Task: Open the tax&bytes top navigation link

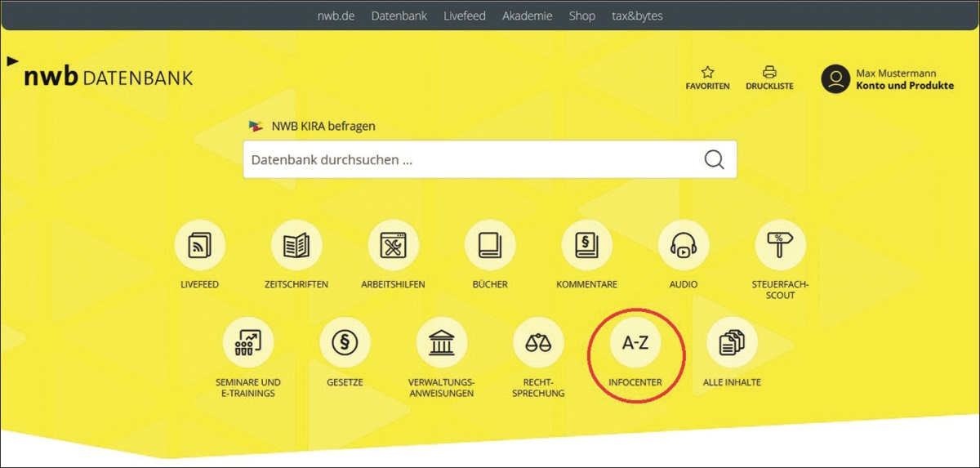Action: (637, 16)
